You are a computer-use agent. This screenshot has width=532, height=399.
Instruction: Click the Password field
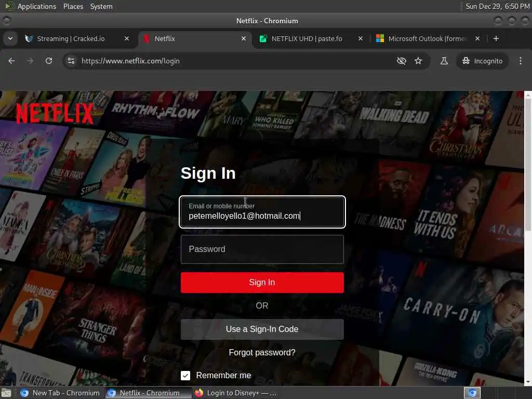pos(262,249)
